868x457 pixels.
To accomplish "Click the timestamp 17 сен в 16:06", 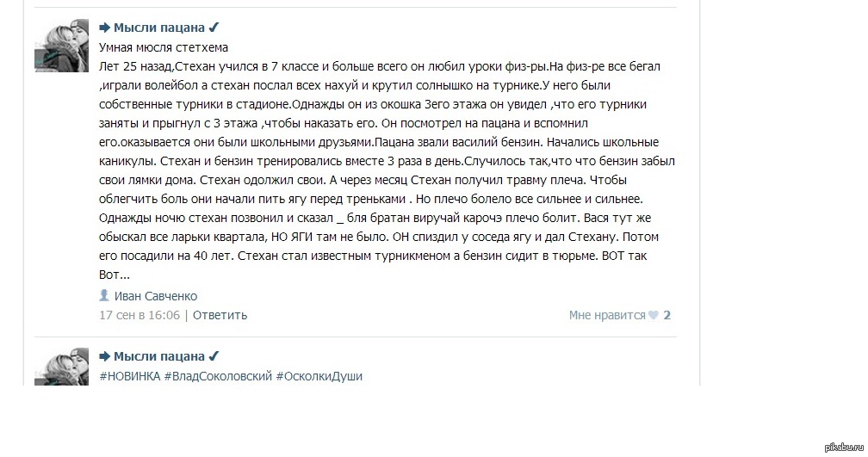I will (x=139, y=315).
